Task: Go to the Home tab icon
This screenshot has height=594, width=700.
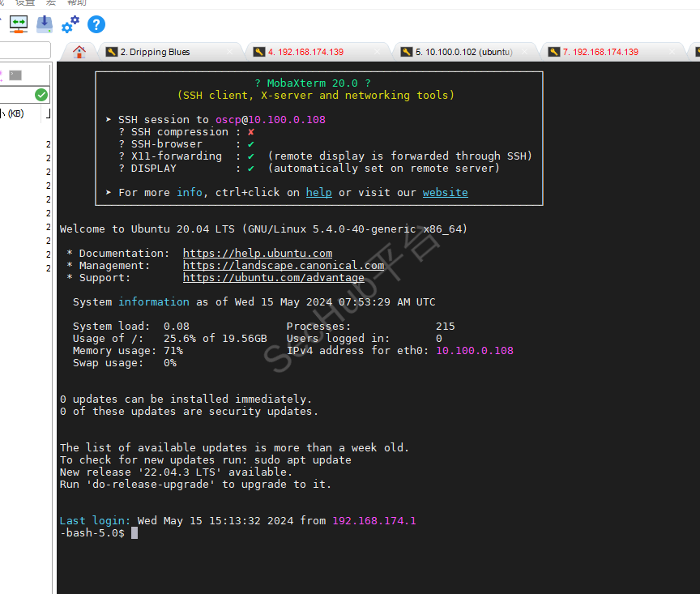Action: pos(79,52)
